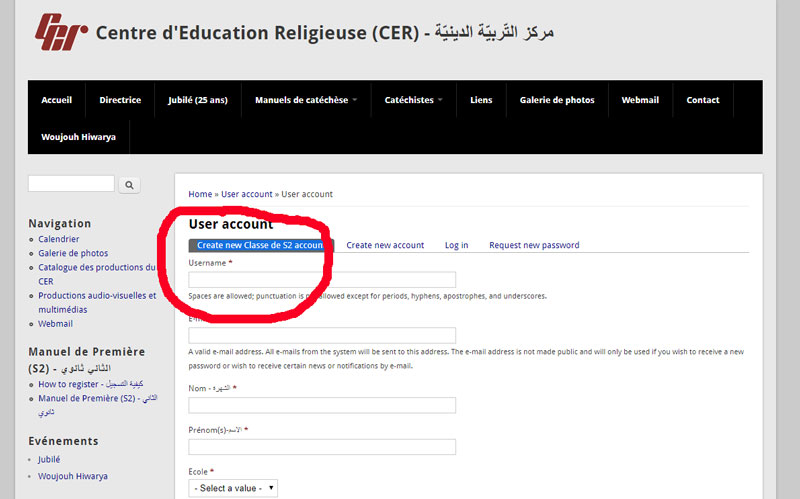Open the Accueil menu item

(57, 100)
